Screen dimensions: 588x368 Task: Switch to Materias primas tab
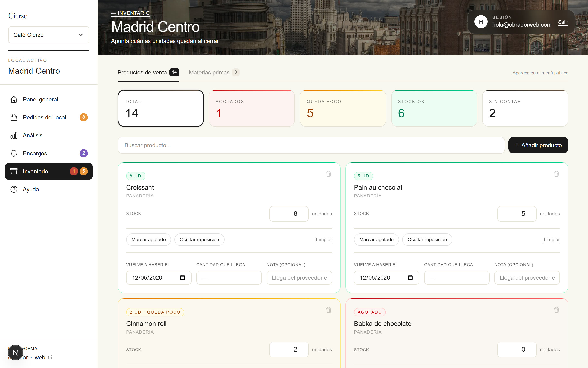pos(214,73)
